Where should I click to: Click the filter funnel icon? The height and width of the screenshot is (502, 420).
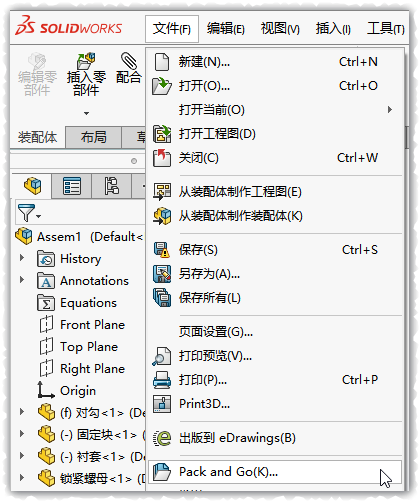[27, 213]
